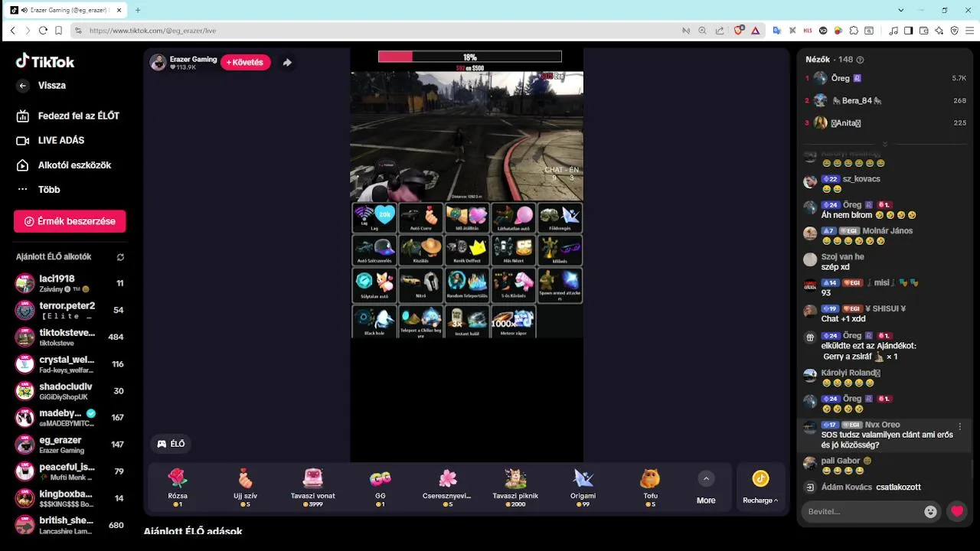Open the browser hamburger menu
980x551 pixels.
(970, 31)
